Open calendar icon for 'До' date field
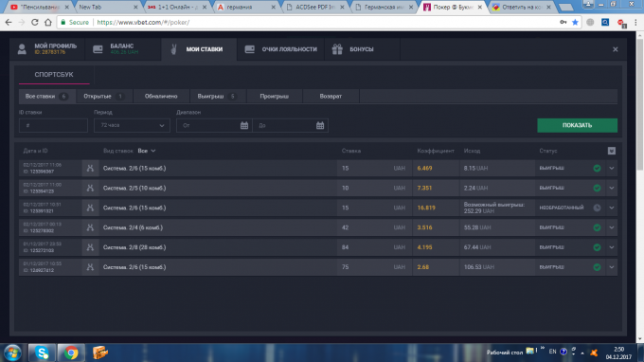Screen dimensions: 644x362 [x=320, y=125]
